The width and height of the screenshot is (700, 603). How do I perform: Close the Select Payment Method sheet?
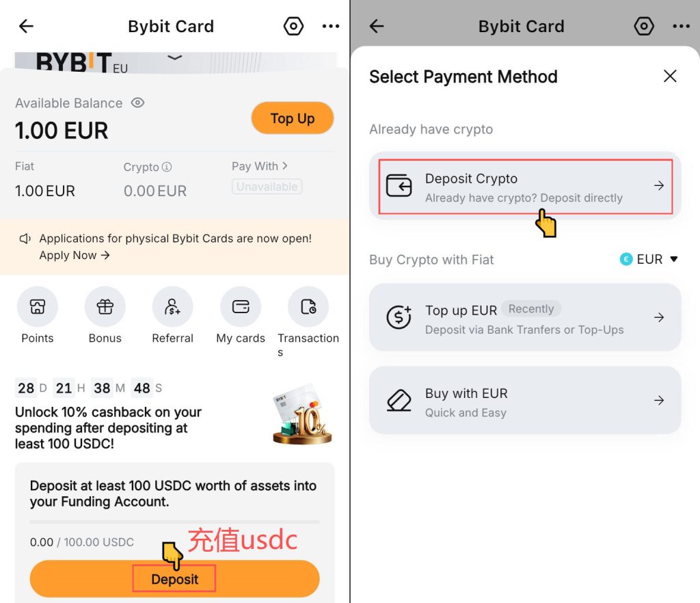coord(670,77)
